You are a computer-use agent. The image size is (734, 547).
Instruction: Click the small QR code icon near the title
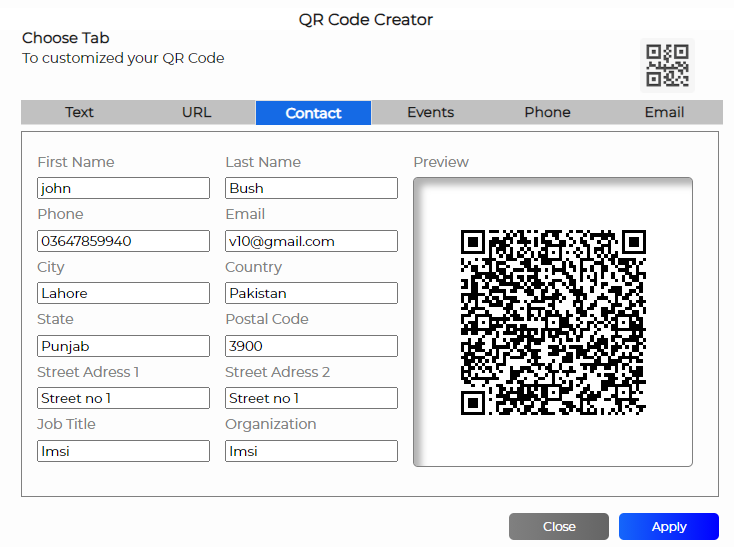click(667, 66)
